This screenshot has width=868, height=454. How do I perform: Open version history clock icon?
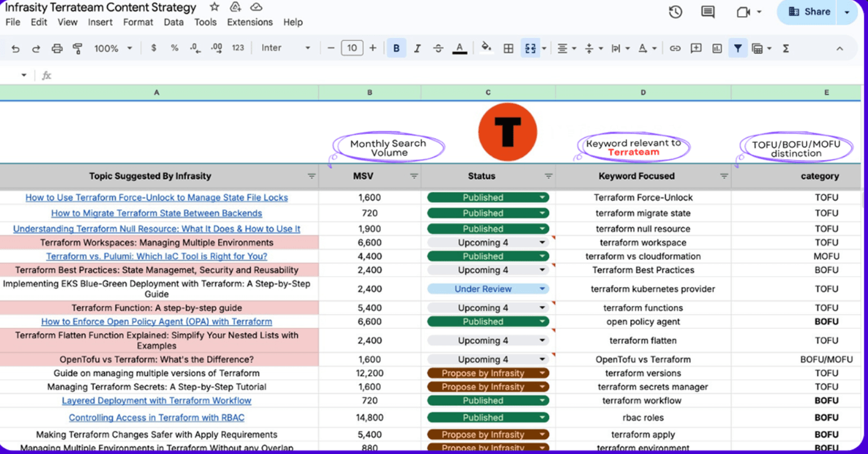675,12
